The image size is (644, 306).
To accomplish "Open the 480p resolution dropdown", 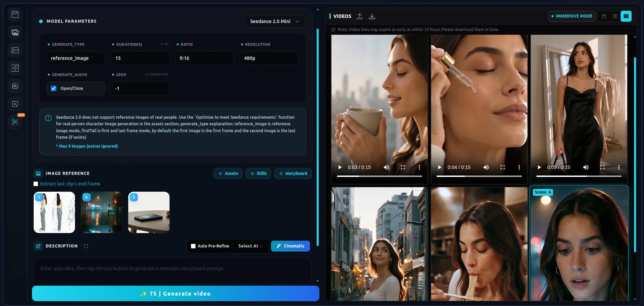I will (x=269, y=58).
